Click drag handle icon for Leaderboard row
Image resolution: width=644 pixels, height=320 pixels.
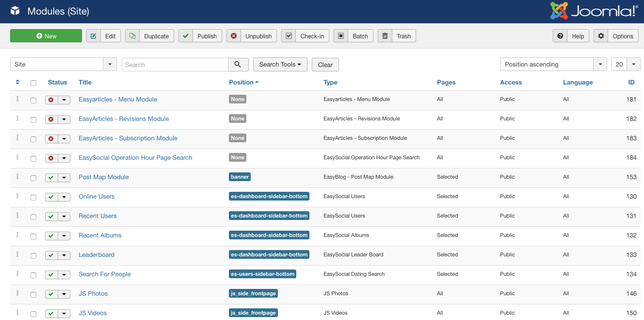(x=17, y=254)
